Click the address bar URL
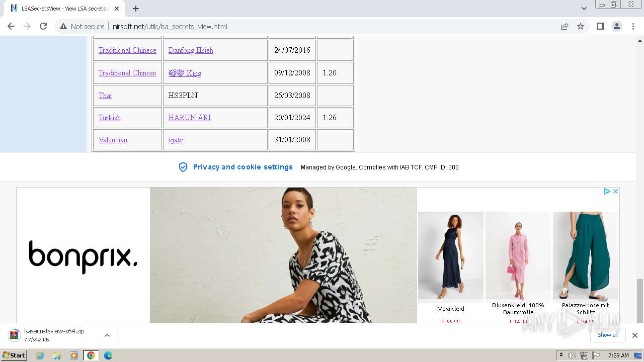 (x=170, y=27)
